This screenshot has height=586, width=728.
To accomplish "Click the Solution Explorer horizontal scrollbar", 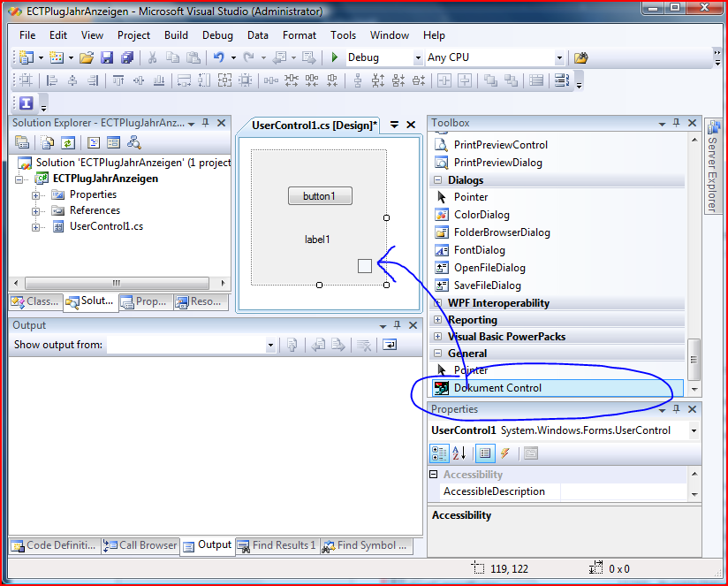I will (x=117, y=283).
